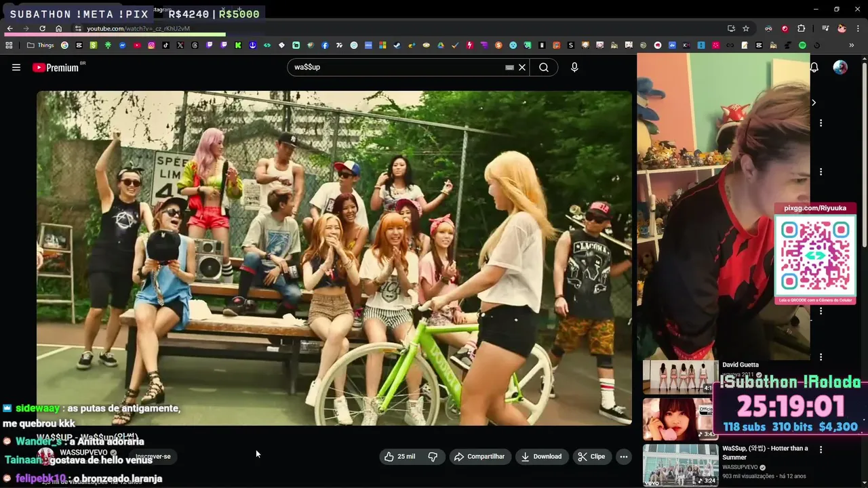Expand sidebar chips with right chevron arrow
The image size is (868, 488).
point(814,102)
